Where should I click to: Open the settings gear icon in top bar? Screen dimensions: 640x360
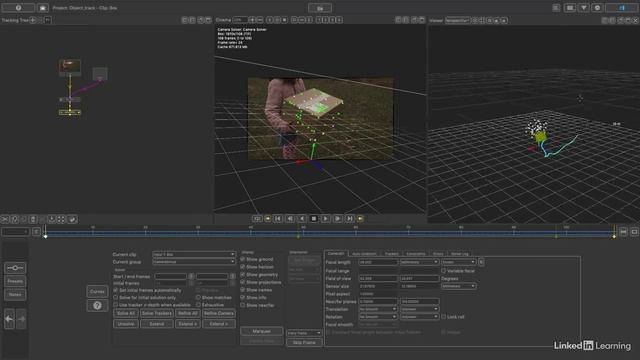pos(597,8)
